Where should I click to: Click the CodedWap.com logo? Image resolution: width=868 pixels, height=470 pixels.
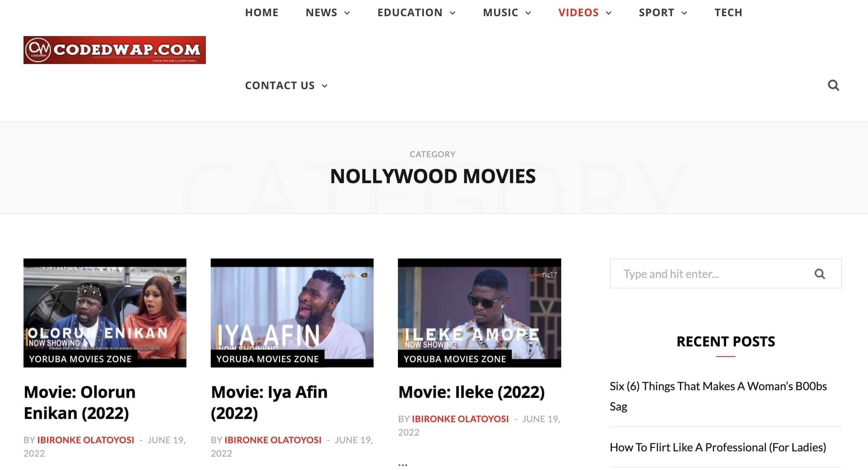pos(114,50)
